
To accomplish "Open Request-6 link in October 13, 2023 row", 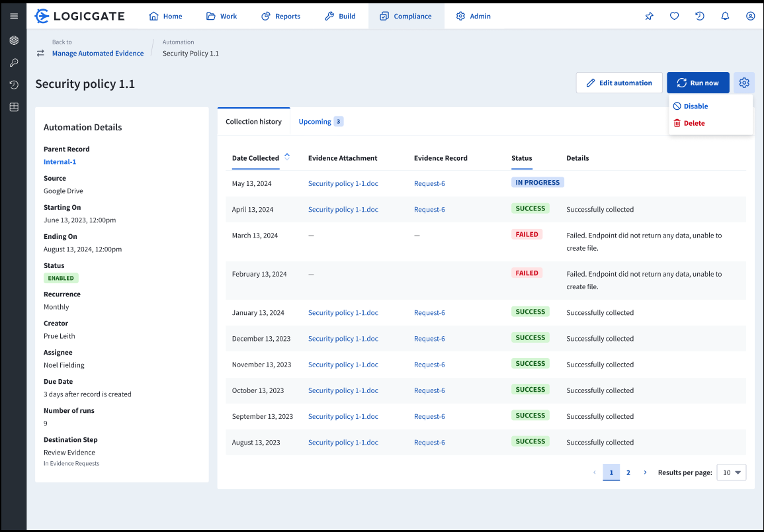I will tap(429, 390).
